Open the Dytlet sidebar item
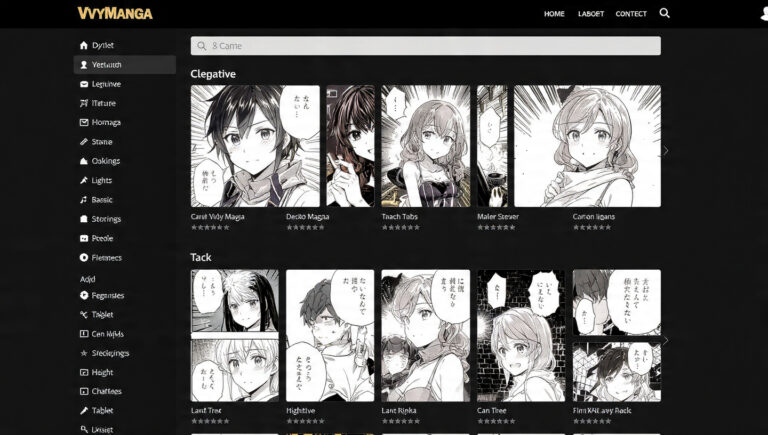 coord(124,45)
